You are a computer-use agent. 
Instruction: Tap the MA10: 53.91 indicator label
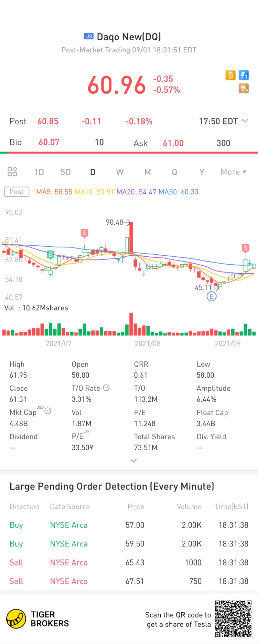pyautogui.click(x=94, y=192)
